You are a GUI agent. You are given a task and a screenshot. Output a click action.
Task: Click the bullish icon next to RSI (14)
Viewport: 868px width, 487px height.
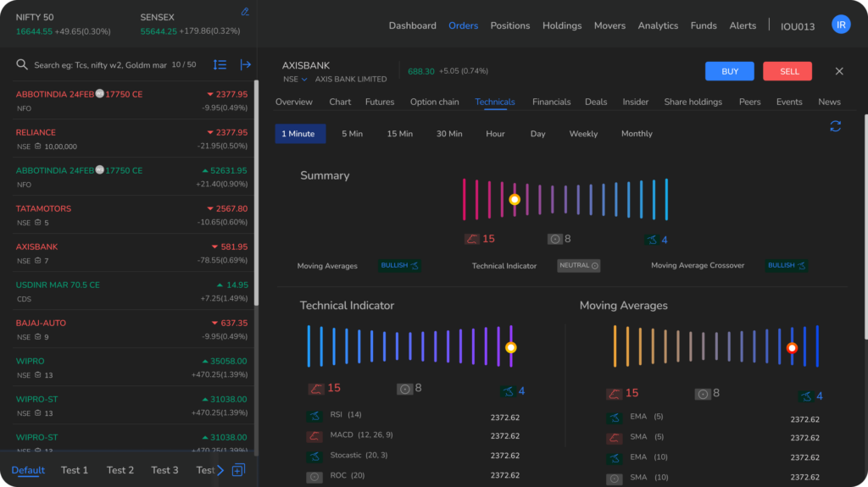(x=314, y=415)
